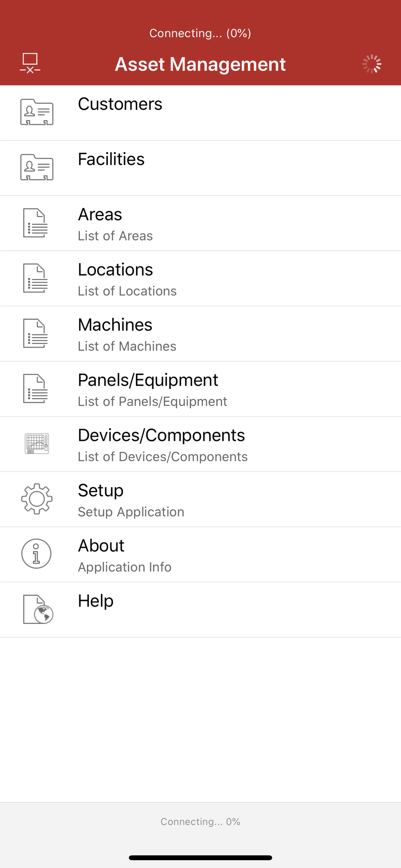Open the Customers menu entry
The image size is (401, 868).
pos(200,113)
